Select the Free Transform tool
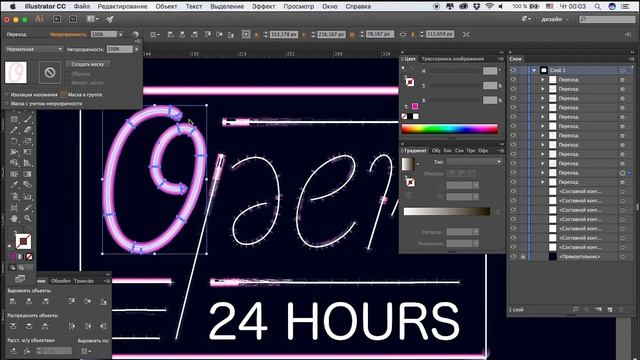Viewport: 640px width, 360px height. [x=28, y=152]
